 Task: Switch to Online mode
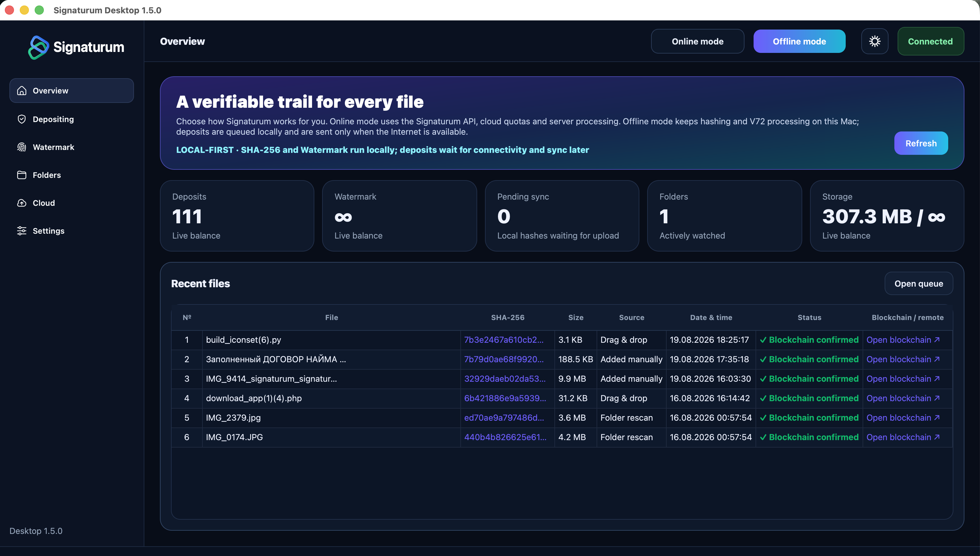(x=697, y=41)
